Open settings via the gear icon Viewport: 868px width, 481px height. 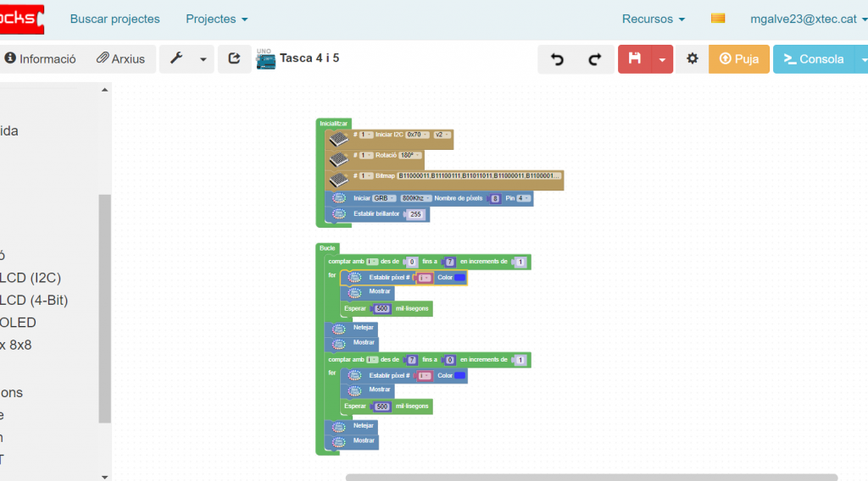(x=693, y=59)
